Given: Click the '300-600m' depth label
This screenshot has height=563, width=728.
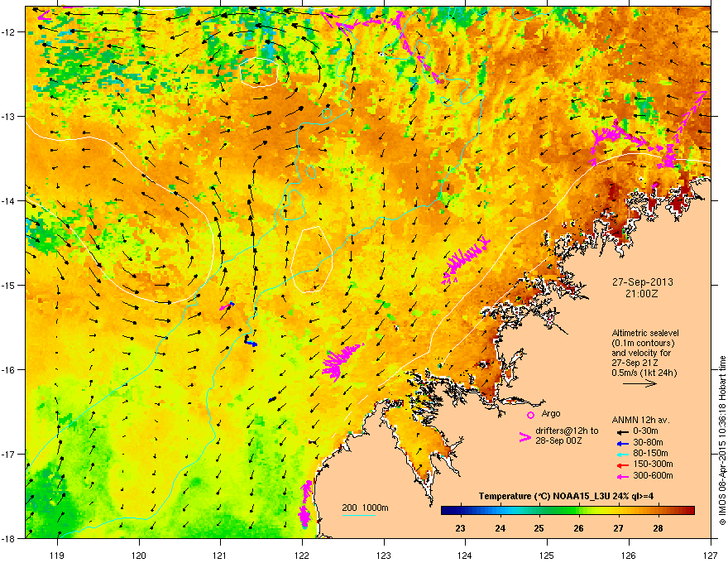Looking at the screenshot, I should point(653,475).
